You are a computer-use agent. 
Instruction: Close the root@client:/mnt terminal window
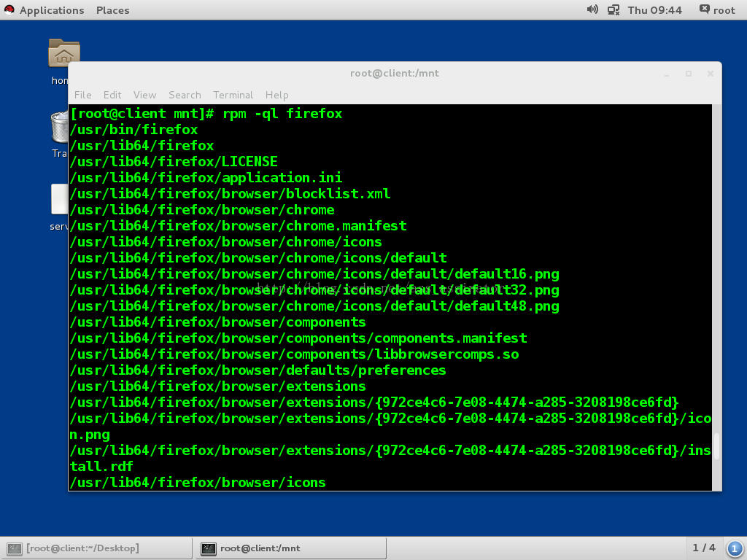coord(711,74)
